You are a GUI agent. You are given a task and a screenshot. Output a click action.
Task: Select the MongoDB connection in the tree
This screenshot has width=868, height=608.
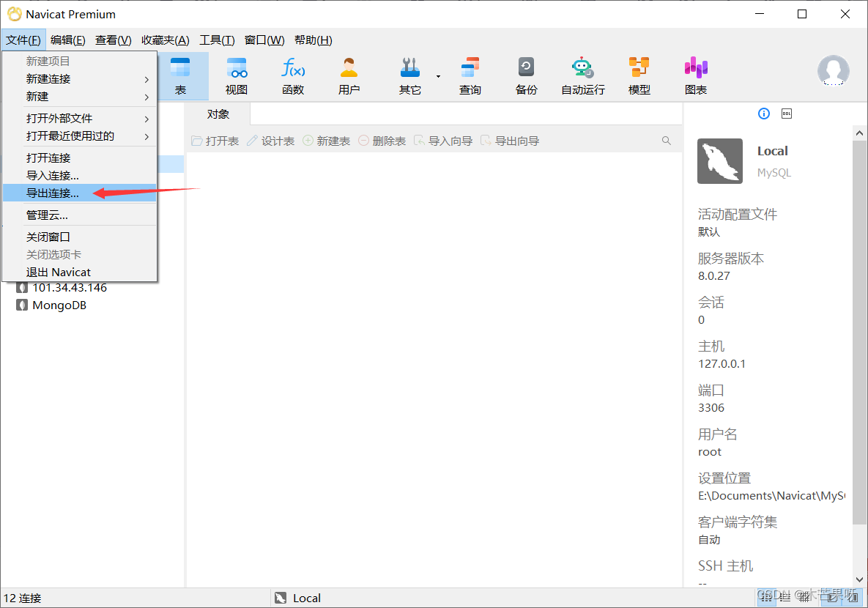point(59,305)
